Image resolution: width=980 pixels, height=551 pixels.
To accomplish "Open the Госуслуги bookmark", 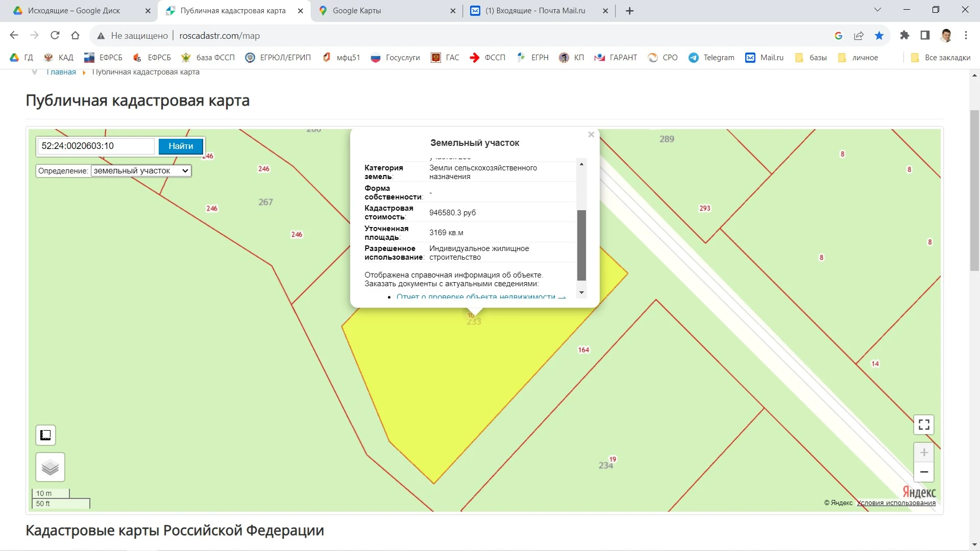I will 395,58.
